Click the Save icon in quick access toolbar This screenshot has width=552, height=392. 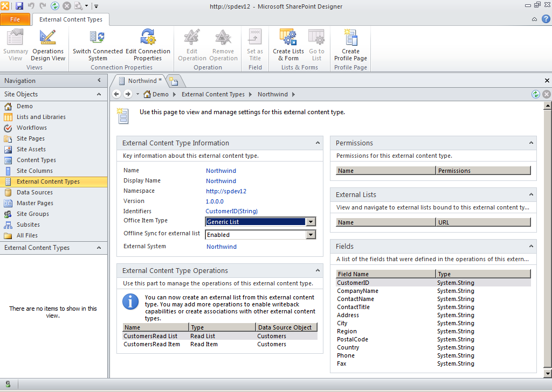[x=19, y=5]
